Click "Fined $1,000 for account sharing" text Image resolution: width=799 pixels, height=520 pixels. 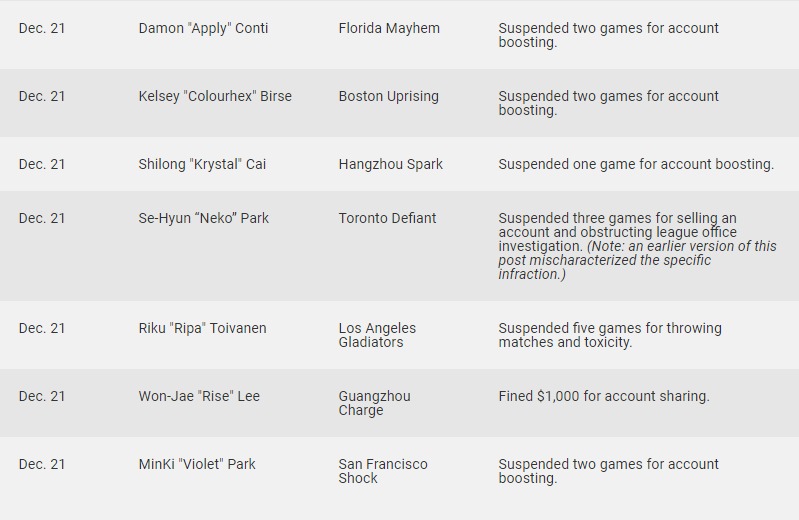604,396
